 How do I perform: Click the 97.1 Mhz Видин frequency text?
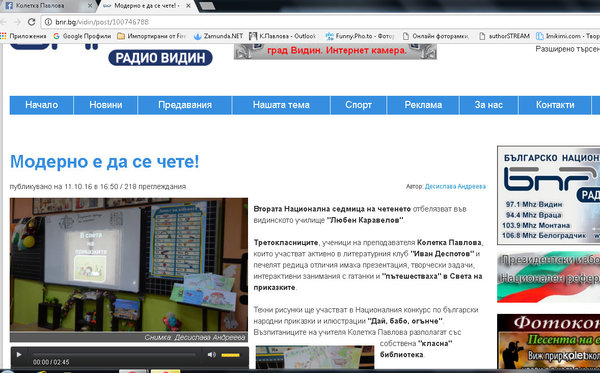(x=534, y=204)
